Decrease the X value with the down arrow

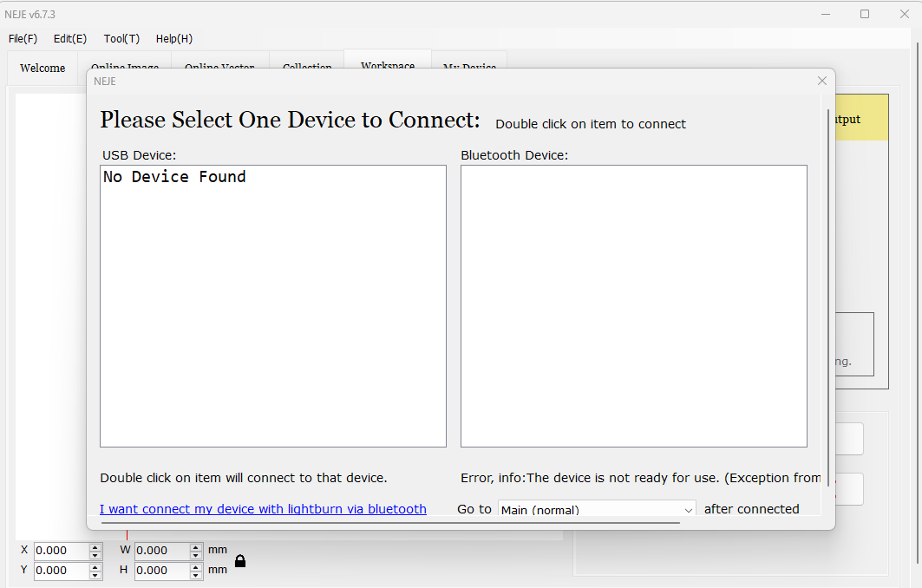95,555
